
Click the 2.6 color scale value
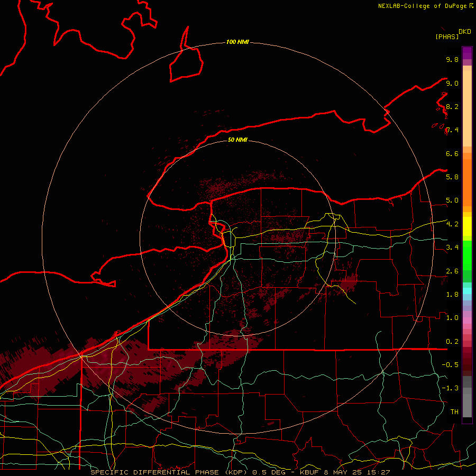point(452,271)
